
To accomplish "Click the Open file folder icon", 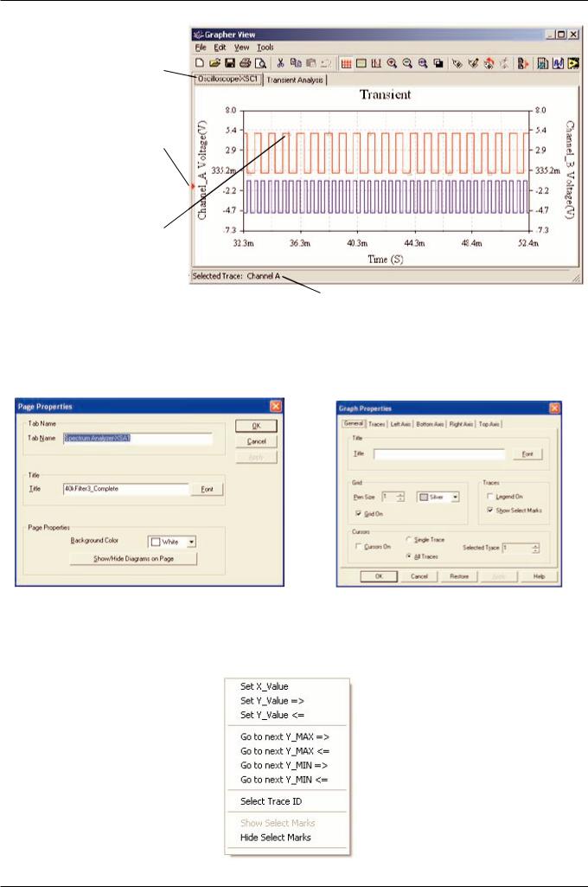I will coord(214,63).
